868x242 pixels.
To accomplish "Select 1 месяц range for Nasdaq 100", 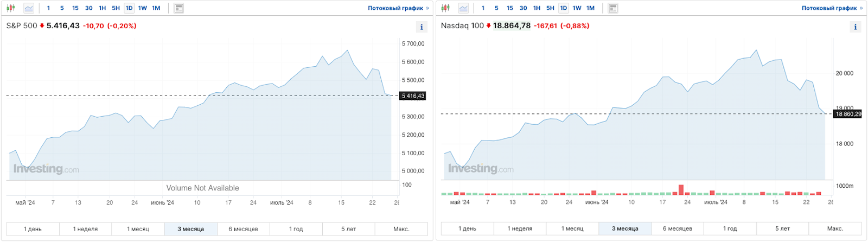I will [x=572, y=228].
